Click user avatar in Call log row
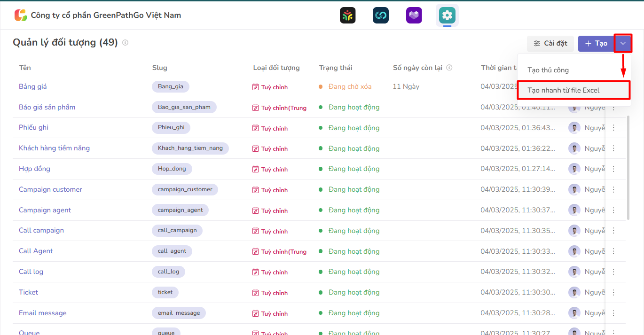Image resolution: width=644 pixels, height=335 pixels. (x=574, y=272)
